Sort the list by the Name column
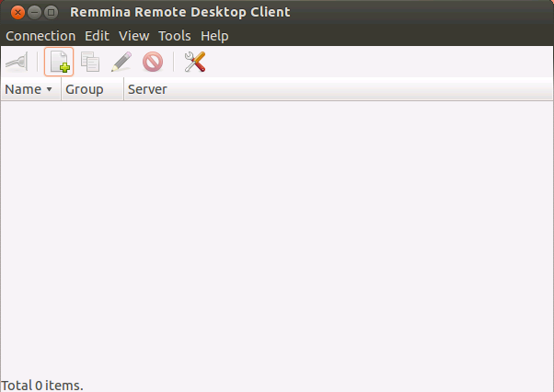Screen dimensions: 554x392 pos(23,89)
